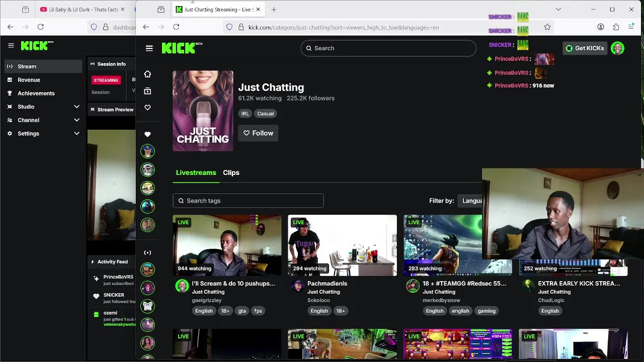The width and height of the screenshot is (644, 362).
Task: Go back in front browser window
Action: click(146, 27)
